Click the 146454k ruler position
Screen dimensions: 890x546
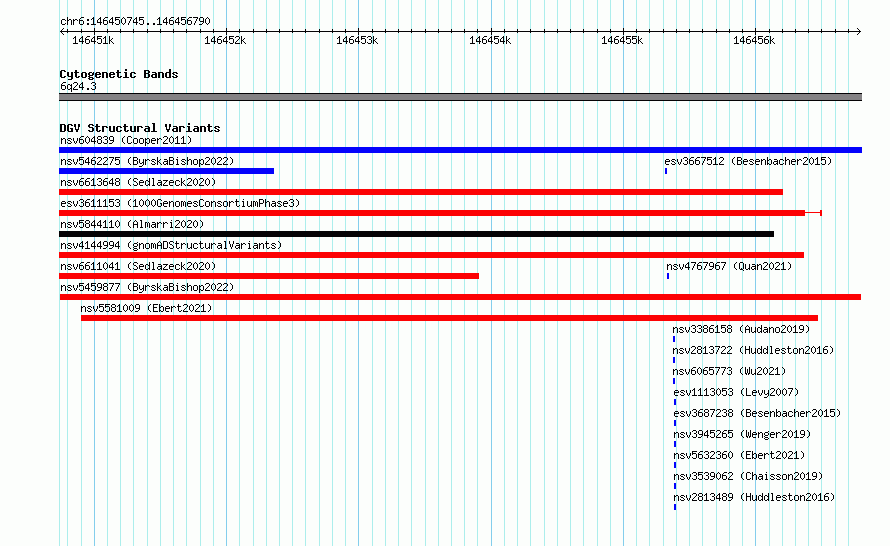coord(490,40)
